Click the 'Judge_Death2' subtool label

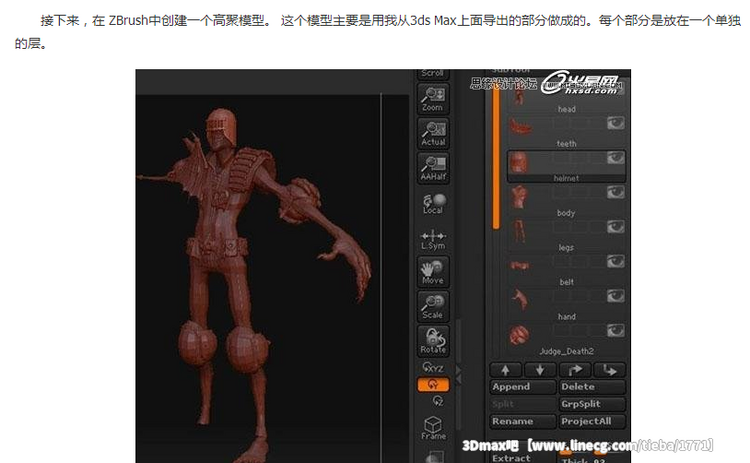point(567,352)
